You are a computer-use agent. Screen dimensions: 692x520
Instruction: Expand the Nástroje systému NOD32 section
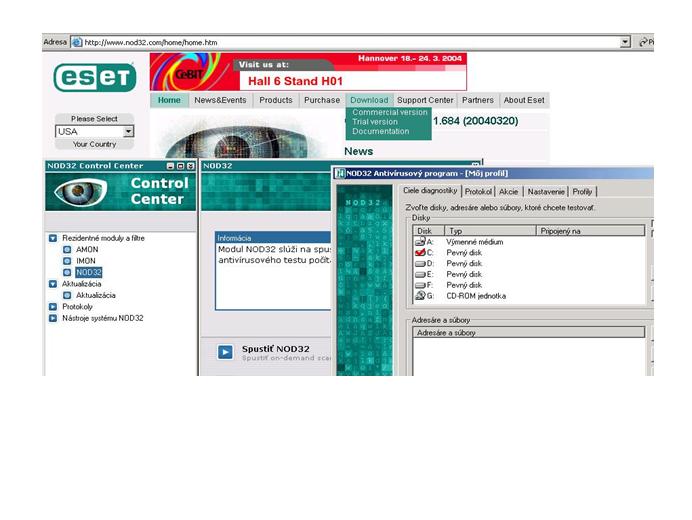click(53, 318)
